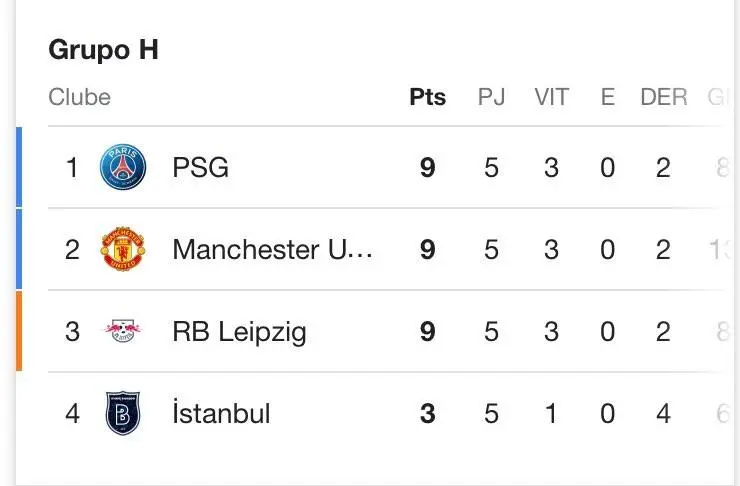Open the RB Leipzig team link
This screenshot has width=740, height=486.
(239, 331)
